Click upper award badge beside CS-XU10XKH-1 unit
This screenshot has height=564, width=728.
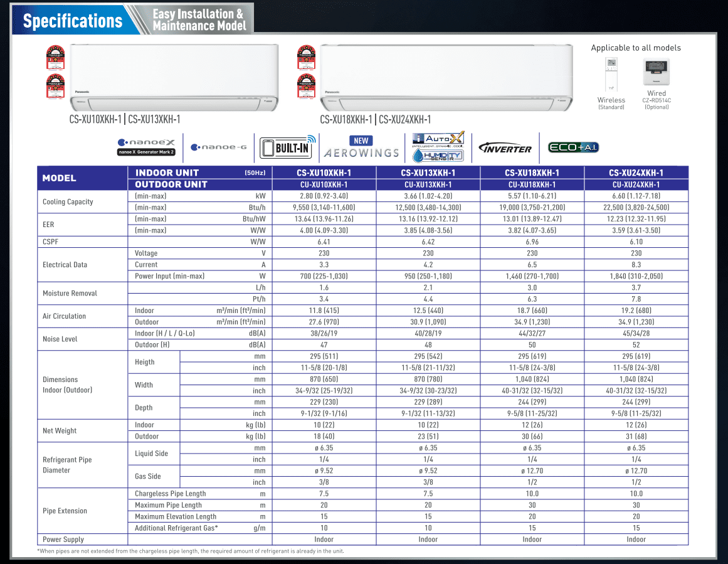[x=55, y=57]
